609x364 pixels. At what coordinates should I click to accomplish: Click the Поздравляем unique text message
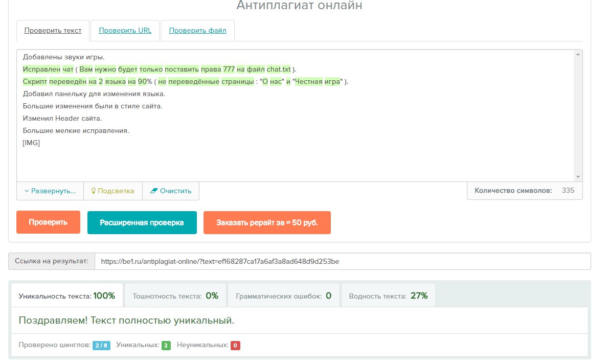point(127,321)
